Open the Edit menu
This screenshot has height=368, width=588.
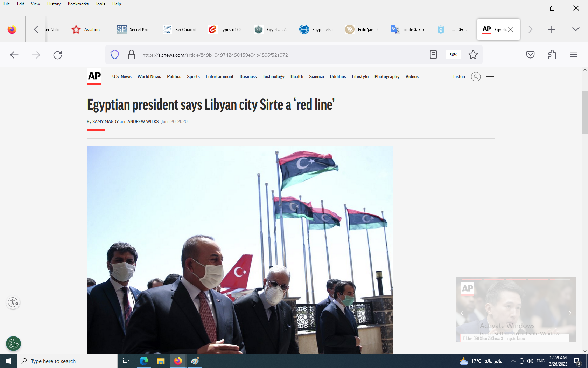tap(21, 4)
